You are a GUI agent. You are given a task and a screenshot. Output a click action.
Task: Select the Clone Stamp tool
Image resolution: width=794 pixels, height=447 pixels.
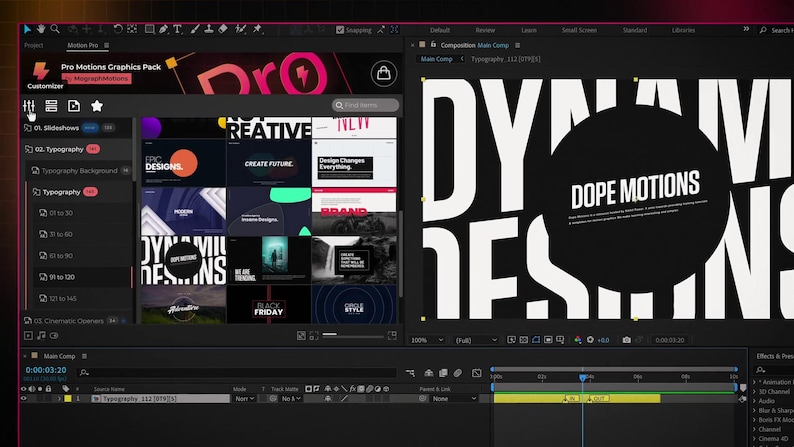click(209, 29)
